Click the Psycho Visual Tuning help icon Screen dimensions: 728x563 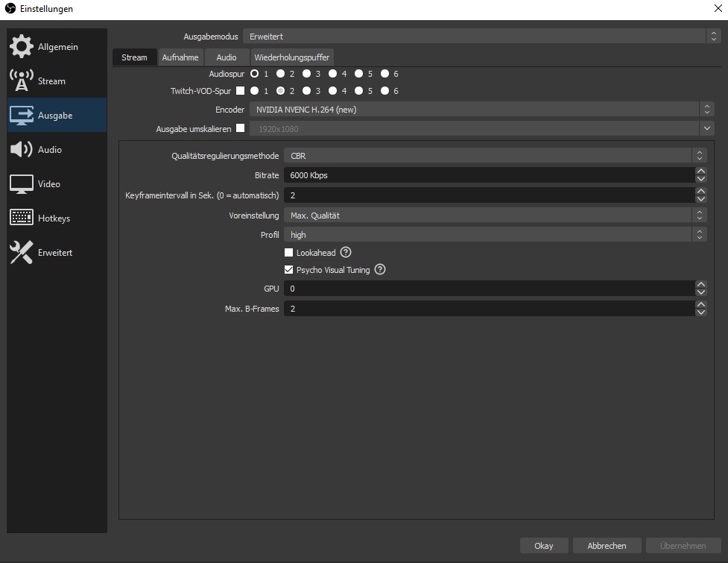380,269
